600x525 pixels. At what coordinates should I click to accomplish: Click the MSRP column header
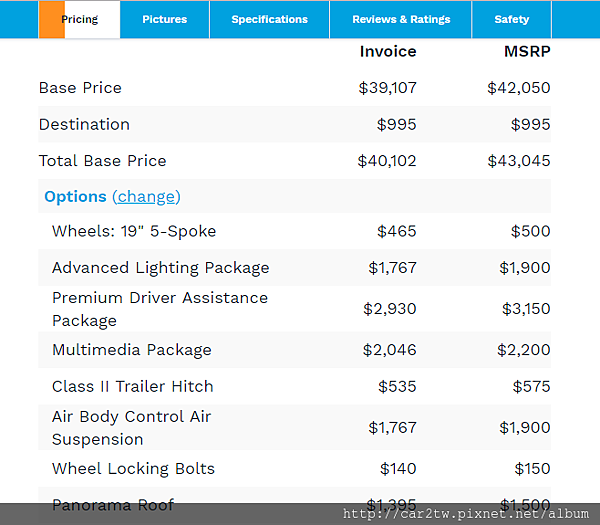tap(526, 51)
